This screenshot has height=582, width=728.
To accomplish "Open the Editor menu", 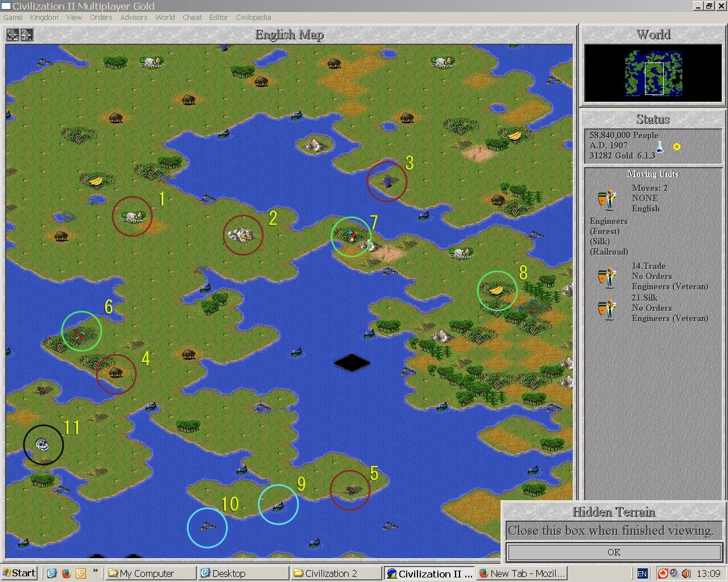I will (x=218, y=17).
